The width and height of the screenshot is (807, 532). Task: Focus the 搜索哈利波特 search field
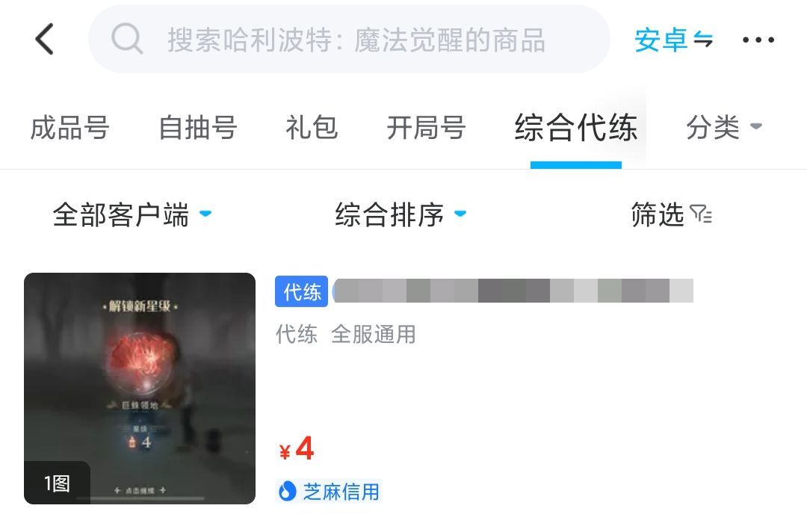point(350,39)
